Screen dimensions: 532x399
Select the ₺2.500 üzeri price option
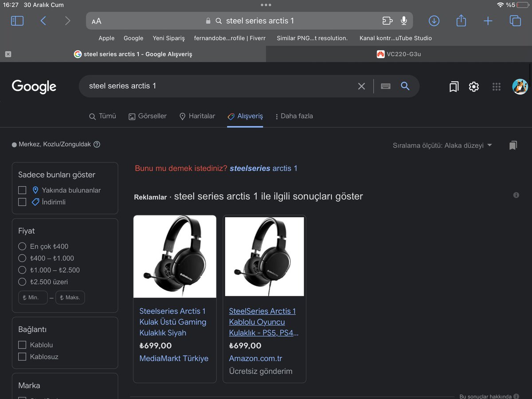point(22,282)
